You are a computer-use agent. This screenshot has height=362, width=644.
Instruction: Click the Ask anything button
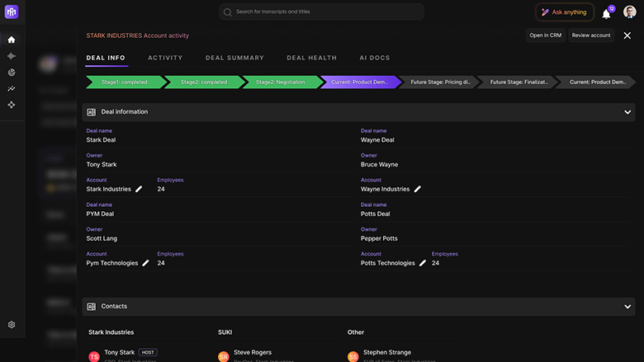click(564, 12)
